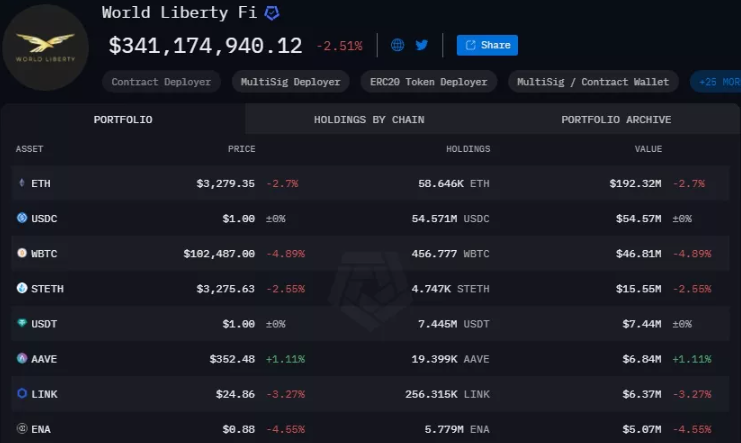Click the USDT token icon
This screenshot has height=443, width=741.
pyautogui.click(x=22, y=323)
